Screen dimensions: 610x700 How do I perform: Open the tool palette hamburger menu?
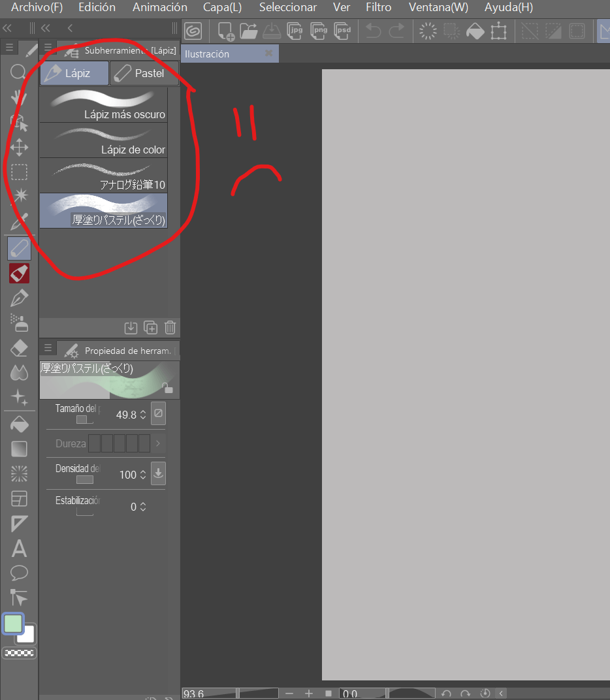coord(9,47)
